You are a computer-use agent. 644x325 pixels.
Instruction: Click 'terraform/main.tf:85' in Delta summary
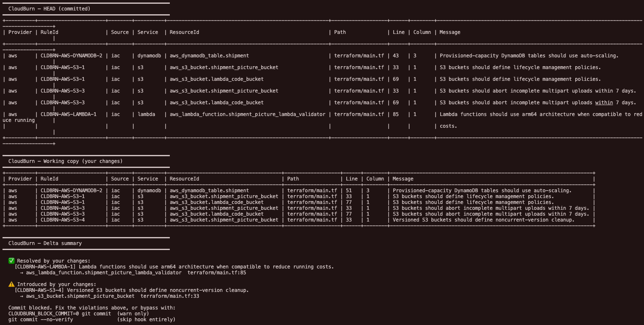217,272
